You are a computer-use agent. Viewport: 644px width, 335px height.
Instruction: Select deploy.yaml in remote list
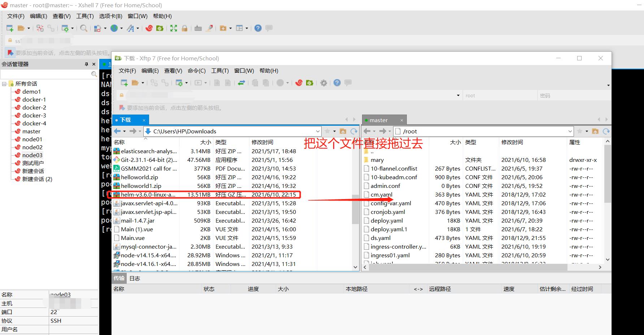click(x=387, y=220)
